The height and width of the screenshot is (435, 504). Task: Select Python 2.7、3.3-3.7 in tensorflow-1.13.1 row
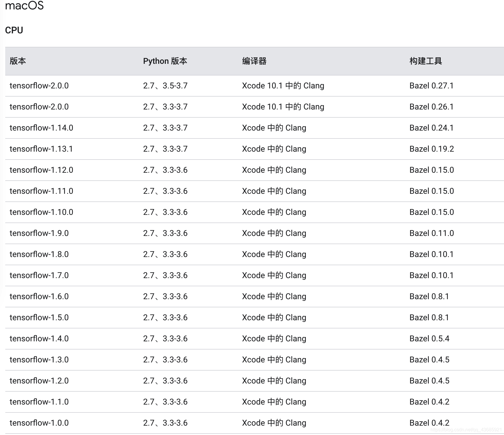[x=165, y=149]
